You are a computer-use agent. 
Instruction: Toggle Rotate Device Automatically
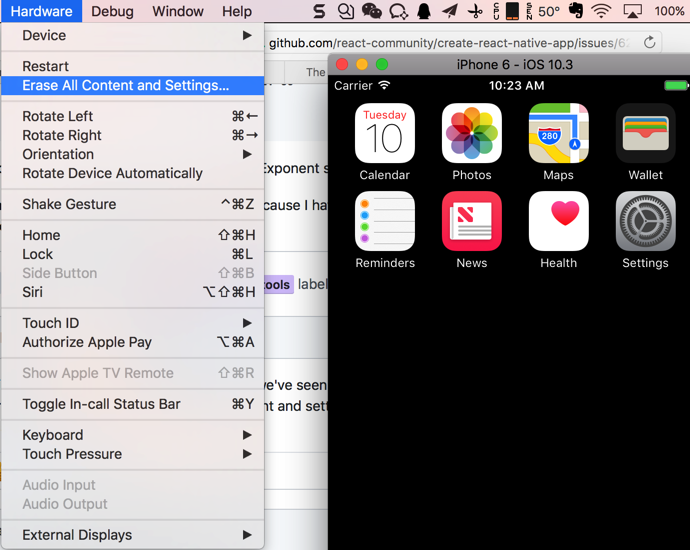pos(132,173)
